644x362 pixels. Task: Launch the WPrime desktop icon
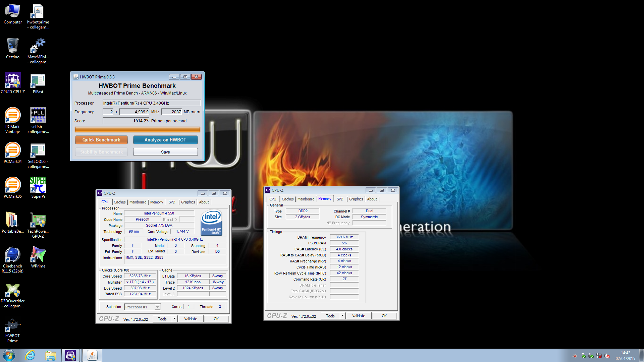pos(38,258)
